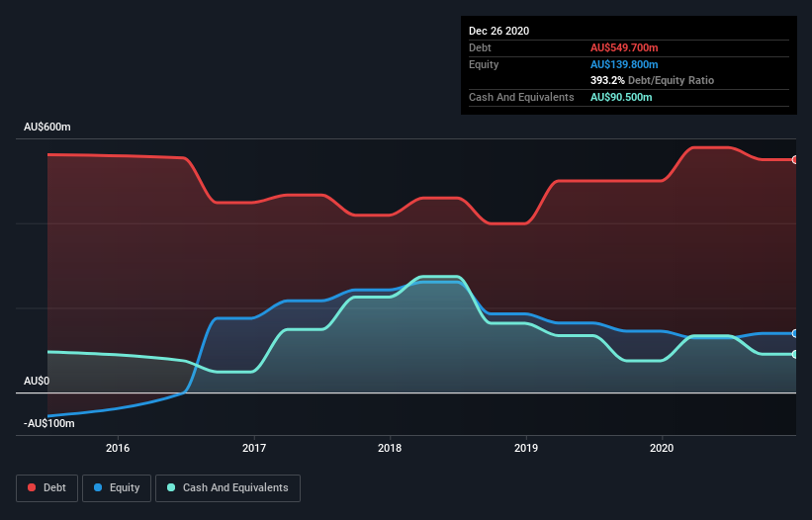The height and width of the screenshot is (520, 812).
Task: Click the 2016 x-axis label
Action: tap(118, 448)
